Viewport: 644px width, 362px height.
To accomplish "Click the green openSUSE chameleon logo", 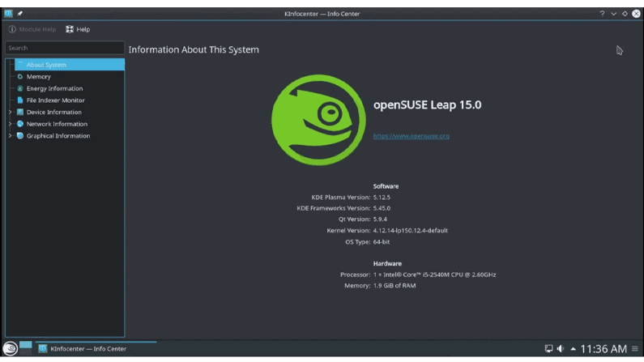I will [318, 120].
